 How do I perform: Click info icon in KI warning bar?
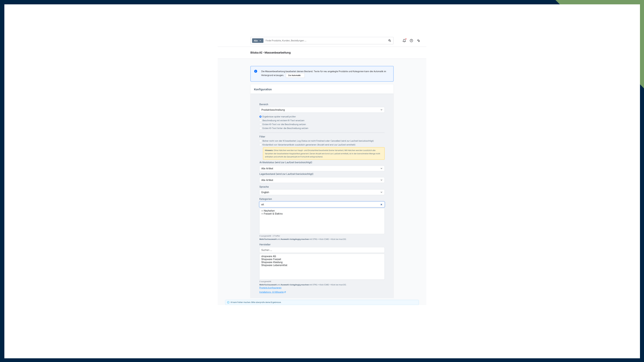(x=228, y=302)
